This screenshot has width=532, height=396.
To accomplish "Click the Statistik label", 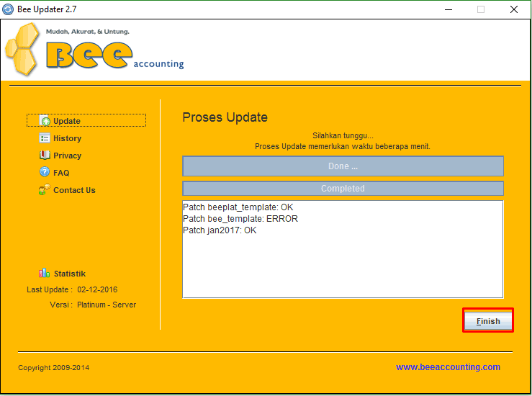I will pyautogui.click(x=70, y=274).
